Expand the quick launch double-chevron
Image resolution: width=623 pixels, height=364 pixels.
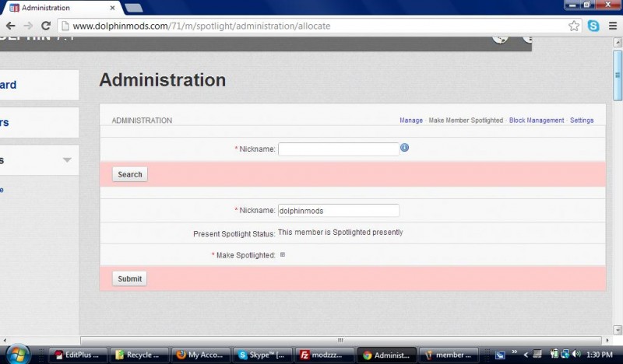[x=514, y=352]
